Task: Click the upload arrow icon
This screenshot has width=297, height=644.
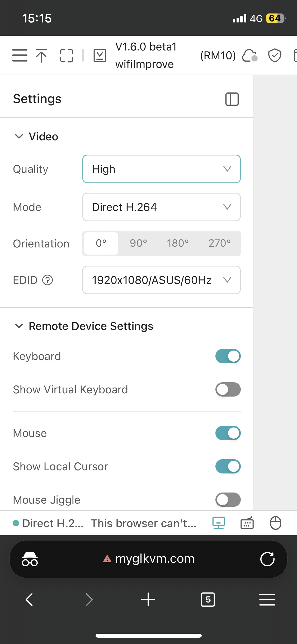Action: 41,56
